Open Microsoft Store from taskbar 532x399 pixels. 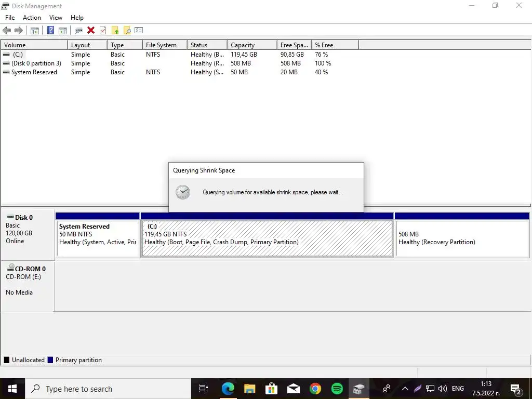(x=271, y=389)
